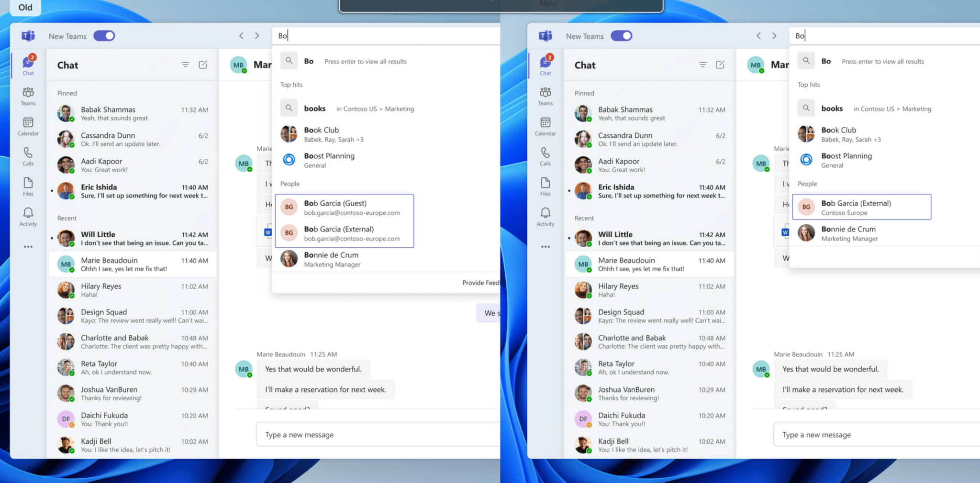Click the Chat icon in right New window
This screenshot has height=483, width=980.
point(546,65)
